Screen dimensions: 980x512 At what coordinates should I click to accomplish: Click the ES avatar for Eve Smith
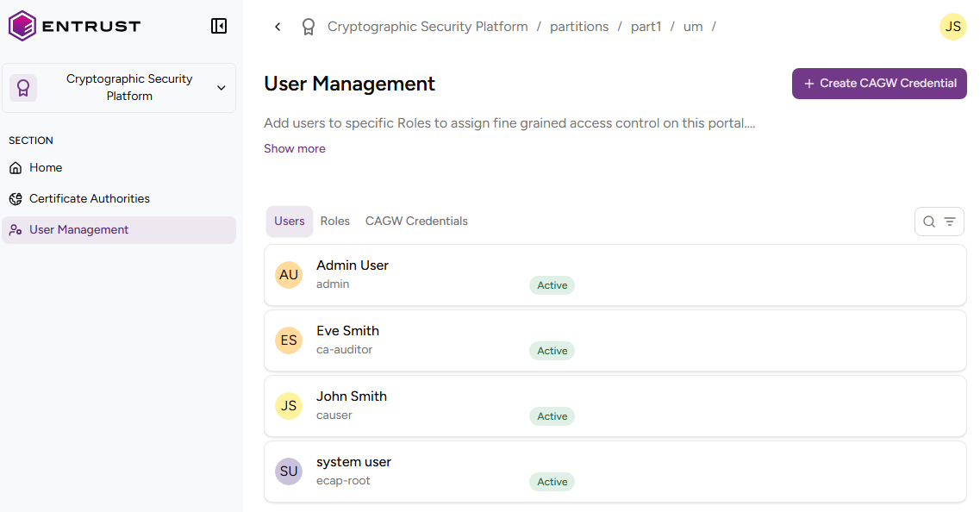[x=289, y=340]
